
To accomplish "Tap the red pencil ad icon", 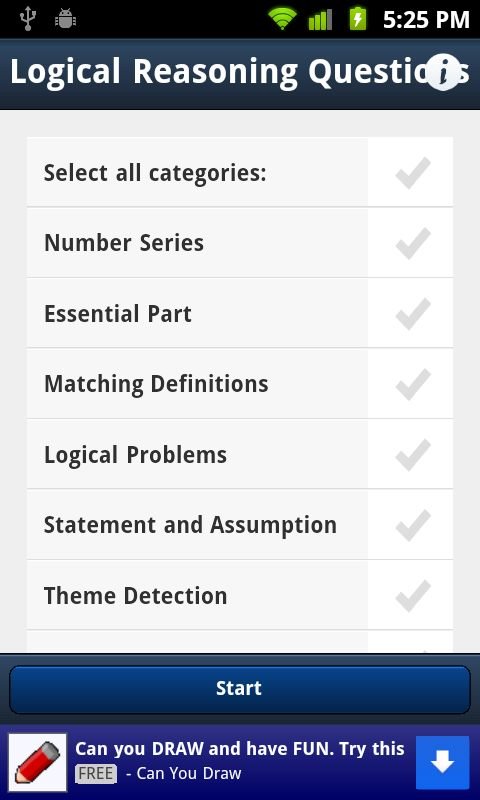I will [x=38, y=762].
